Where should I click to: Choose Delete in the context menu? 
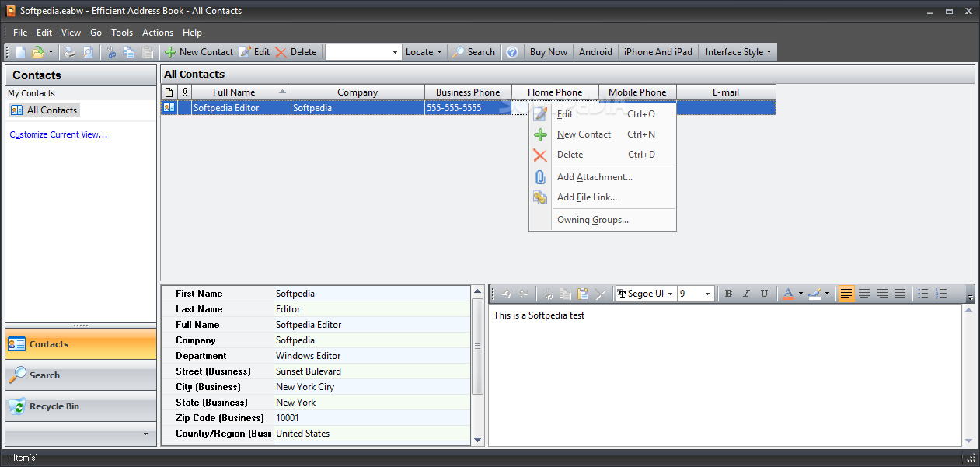(x=602, y=155)
